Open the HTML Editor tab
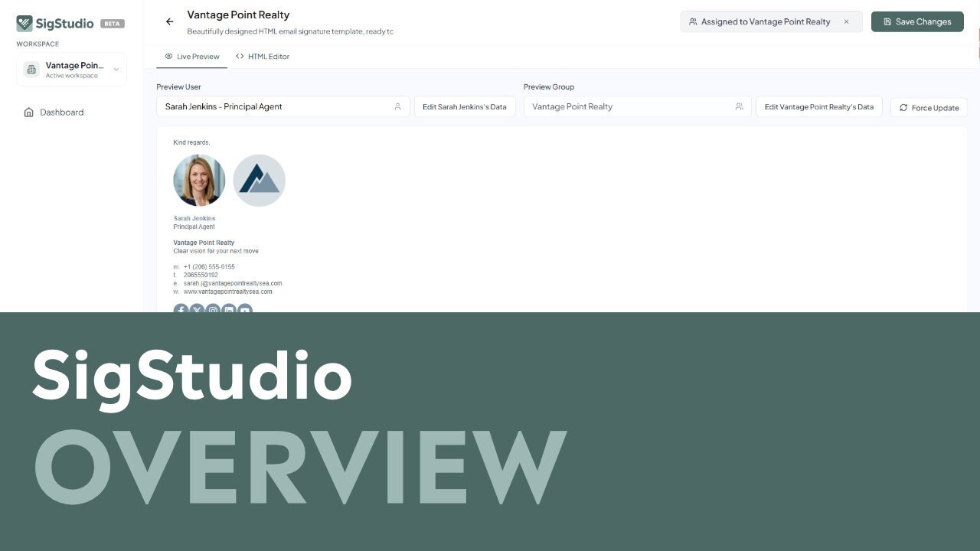The width and height of the screenshot is (980, 551). click(x=263, y=57)
